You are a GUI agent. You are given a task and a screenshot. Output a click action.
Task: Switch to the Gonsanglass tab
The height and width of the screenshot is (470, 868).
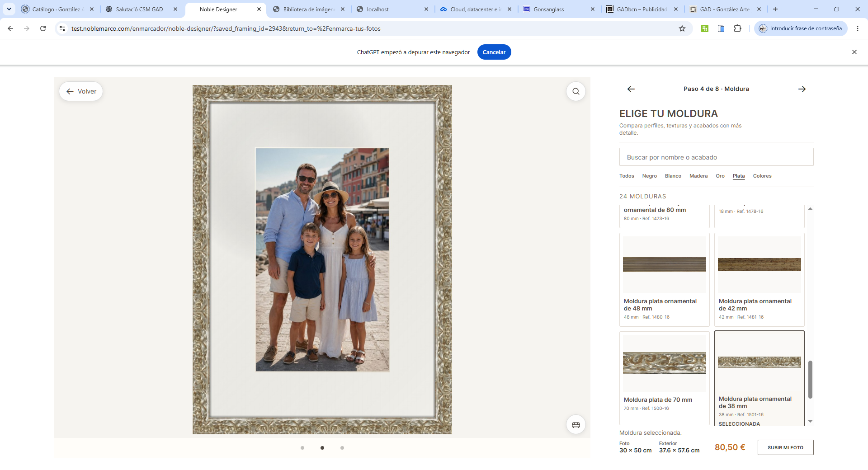point(559,9)
